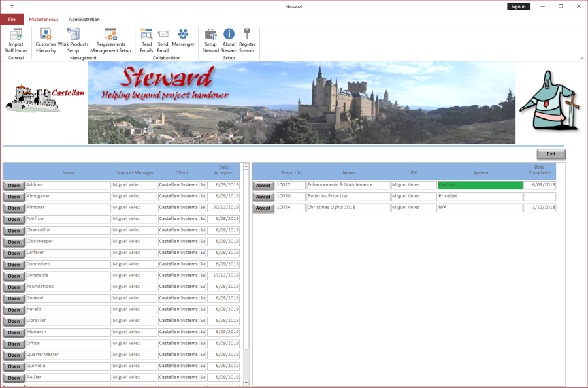Image resolution: width=588 pixels, height=388 pixels.
Task: Open the RAIDer project
Action: click(14, 378)
